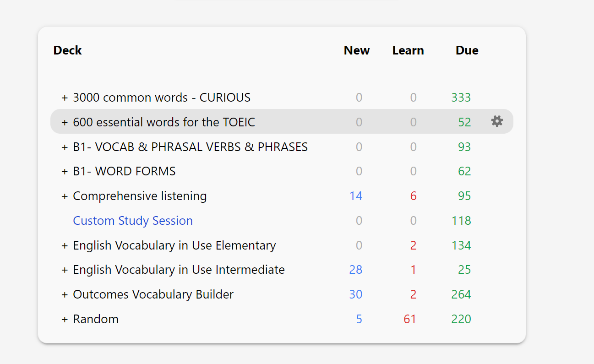594x364 pixels.
Task: Open the B1- WORD FORMS deck
Action: pyautogui.click(x=124, y=171)
